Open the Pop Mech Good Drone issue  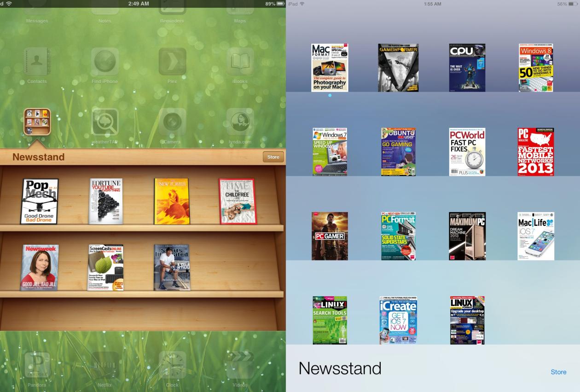pyautogui.click(x=40, y=202)
